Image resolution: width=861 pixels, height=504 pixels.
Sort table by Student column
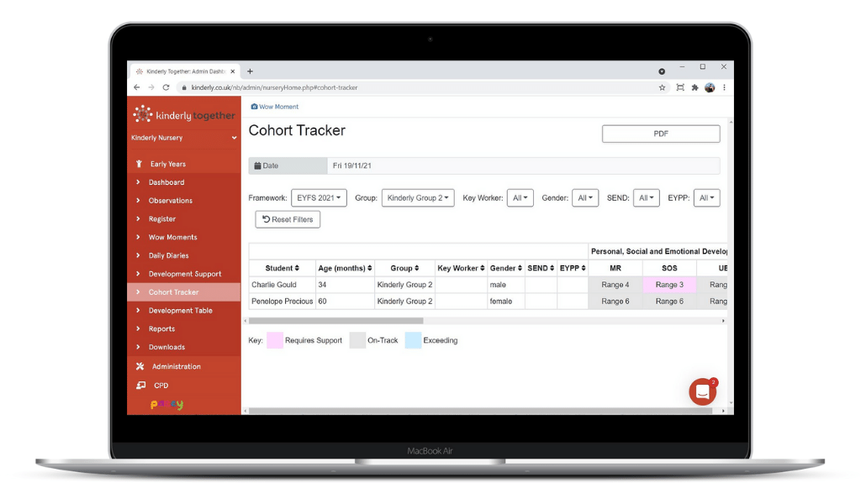[283, 268]
